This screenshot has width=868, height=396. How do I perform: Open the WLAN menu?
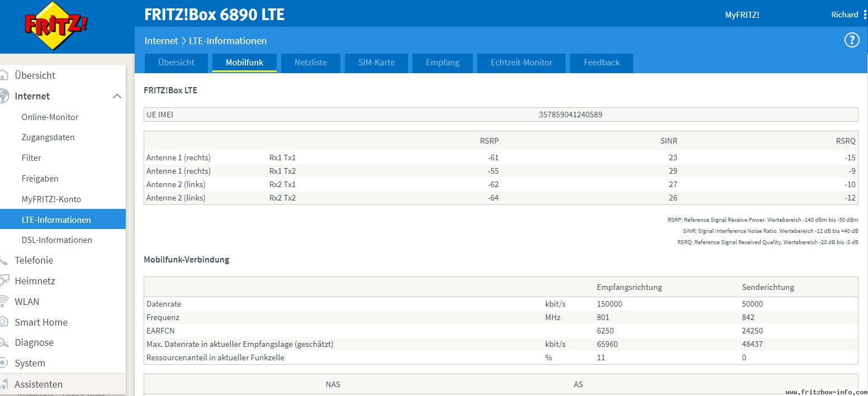pyautogui.click(x=27, y=302)
